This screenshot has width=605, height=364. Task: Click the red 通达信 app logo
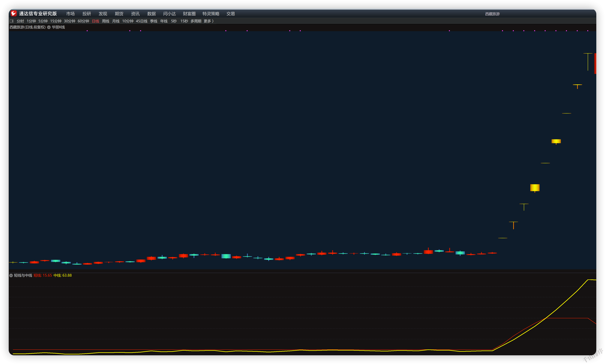point(14,13)
